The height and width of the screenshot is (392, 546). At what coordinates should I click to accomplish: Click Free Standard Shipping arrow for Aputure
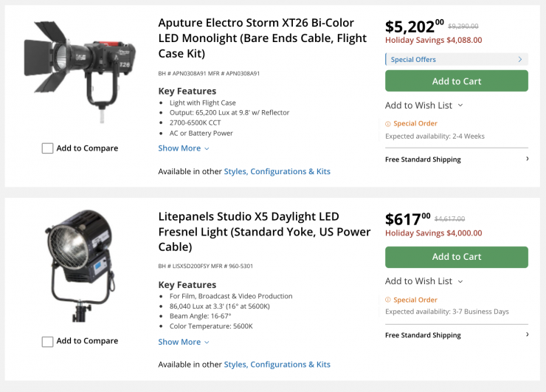tap(527, 159)
